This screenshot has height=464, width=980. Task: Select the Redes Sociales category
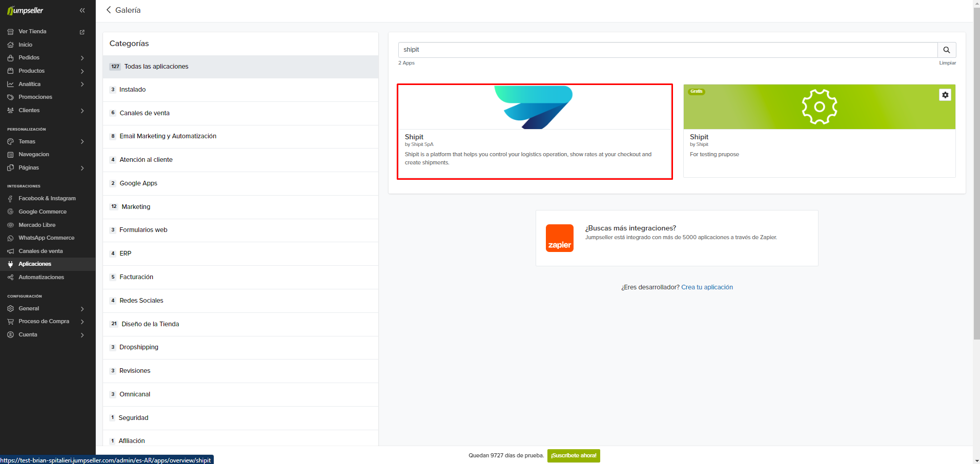(240, 301)
